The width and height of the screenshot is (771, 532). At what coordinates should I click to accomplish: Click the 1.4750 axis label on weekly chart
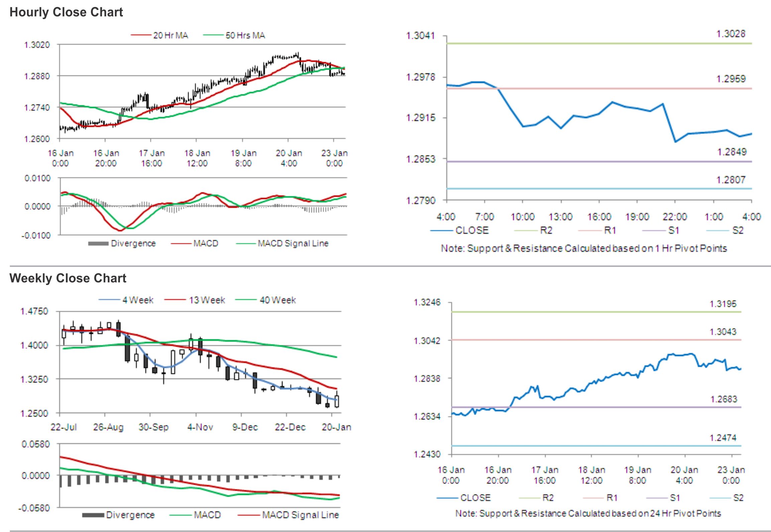pos(34,311)
